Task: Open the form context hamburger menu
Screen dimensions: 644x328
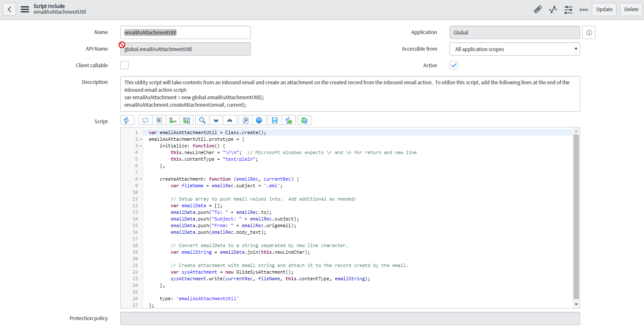Action: coord(25,9)
